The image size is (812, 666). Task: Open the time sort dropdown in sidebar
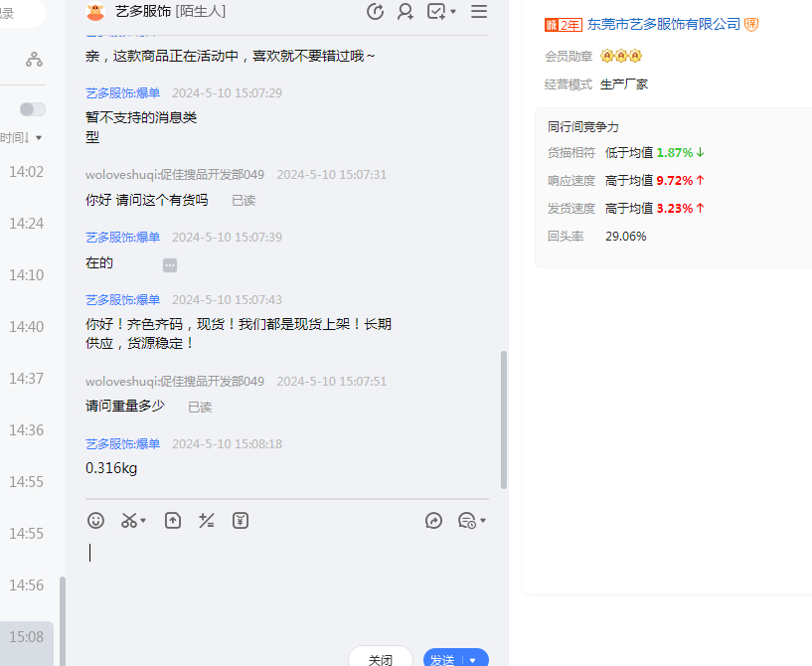click(22, 138)
